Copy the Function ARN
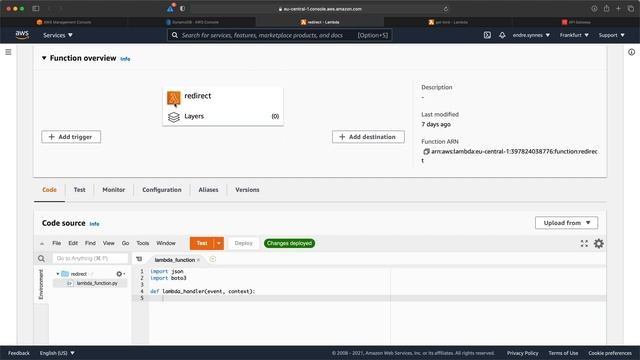The image size is (640, 360). click(x=426, y=151)
